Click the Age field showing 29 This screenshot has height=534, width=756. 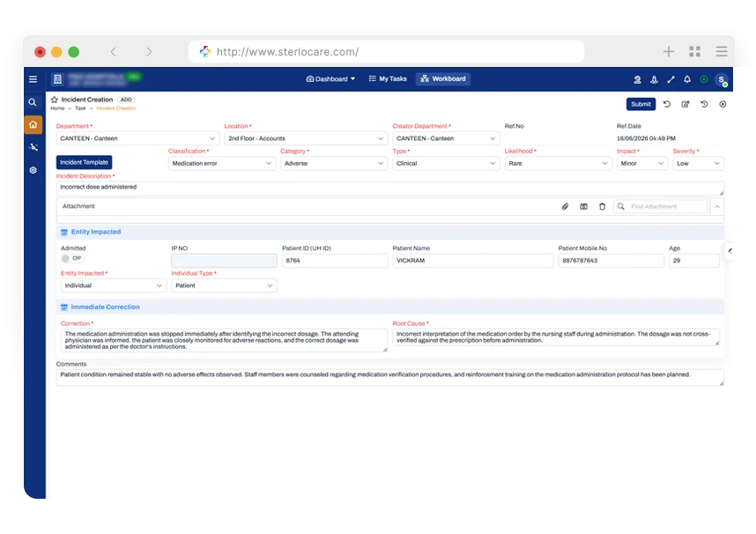point(693,261)
